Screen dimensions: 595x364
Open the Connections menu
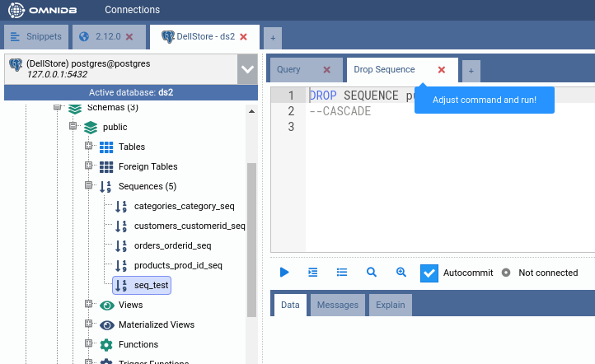pos(132,10)
